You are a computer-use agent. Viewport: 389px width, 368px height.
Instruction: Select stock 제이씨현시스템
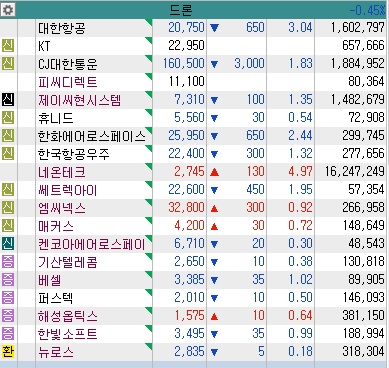tap(79, 100)
